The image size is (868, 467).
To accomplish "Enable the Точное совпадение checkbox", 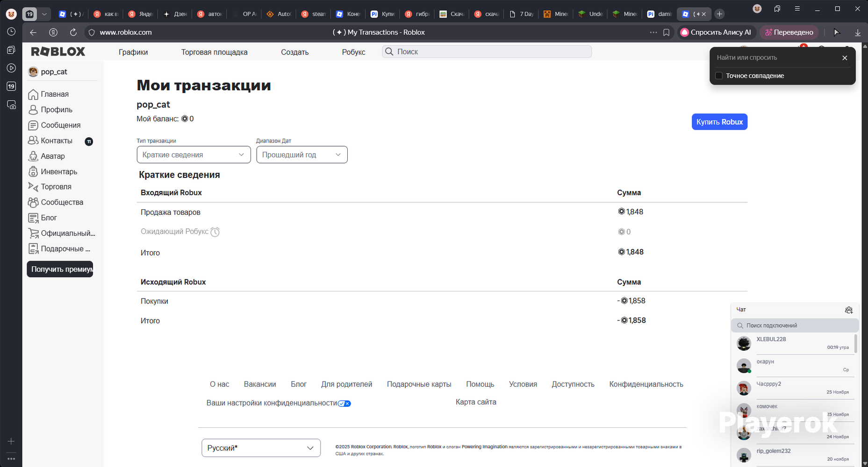I will click(x=719, y=76).
